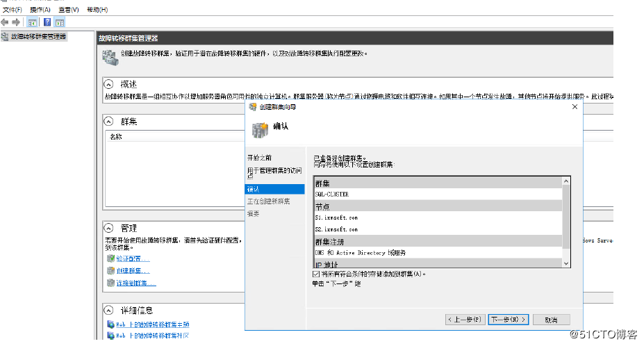Click SQL-CLUSTER value in settings list
644x346 pixels.
point(332,195)
